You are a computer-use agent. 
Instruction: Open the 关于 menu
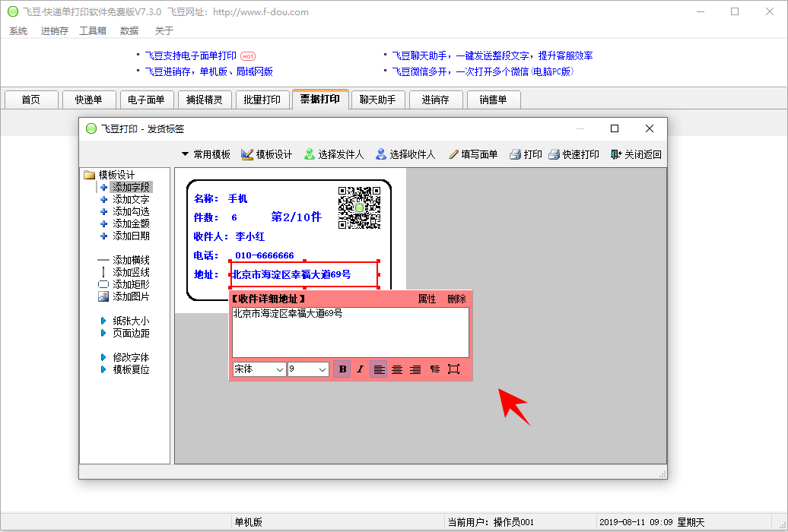[164, 31]
